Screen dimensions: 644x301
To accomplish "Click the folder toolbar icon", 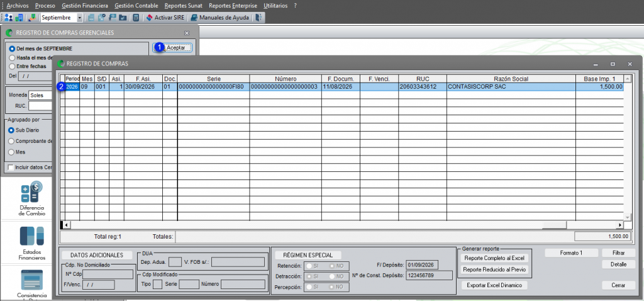I will coord(123,18).
